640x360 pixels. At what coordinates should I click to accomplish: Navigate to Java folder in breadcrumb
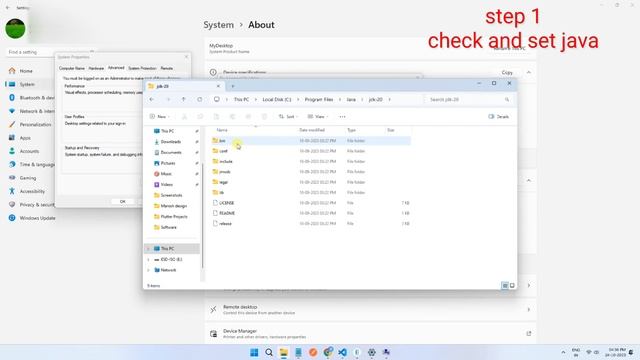[351, 100]
